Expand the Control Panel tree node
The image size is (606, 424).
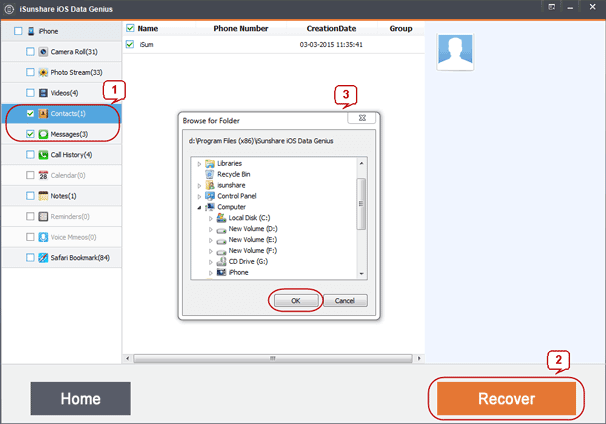pos(199,197)
